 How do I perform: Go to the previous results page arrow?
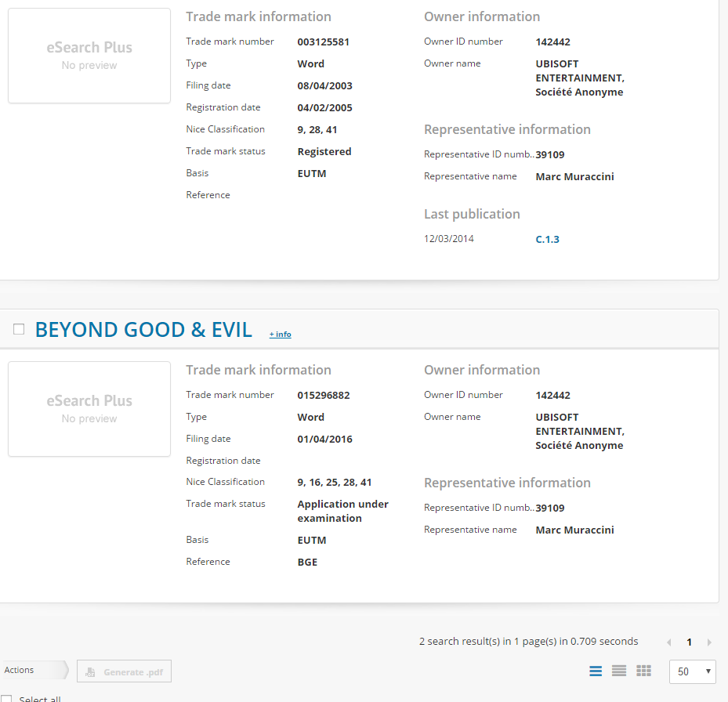pos(669,642)
